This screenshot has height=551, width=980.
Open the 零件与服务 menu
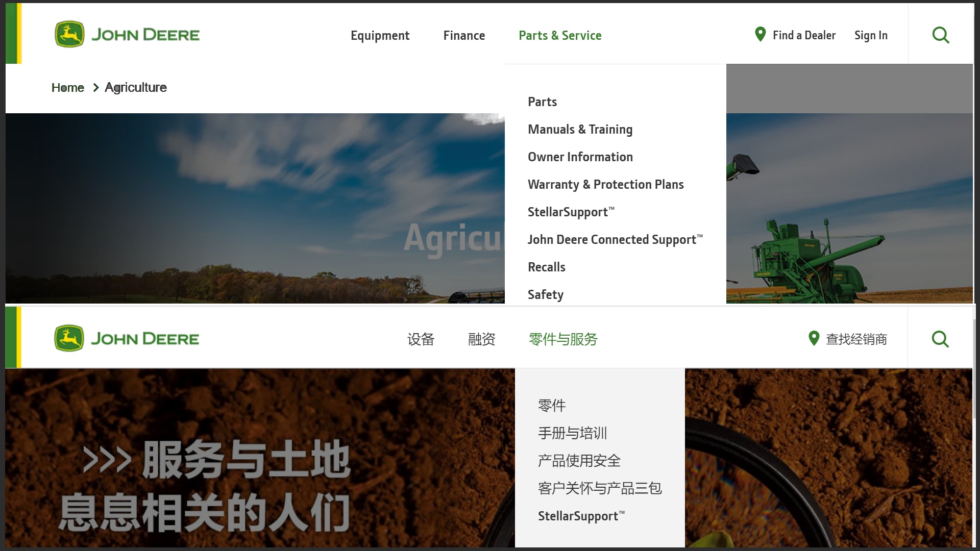pyautogui.click(x=563, y=339)
